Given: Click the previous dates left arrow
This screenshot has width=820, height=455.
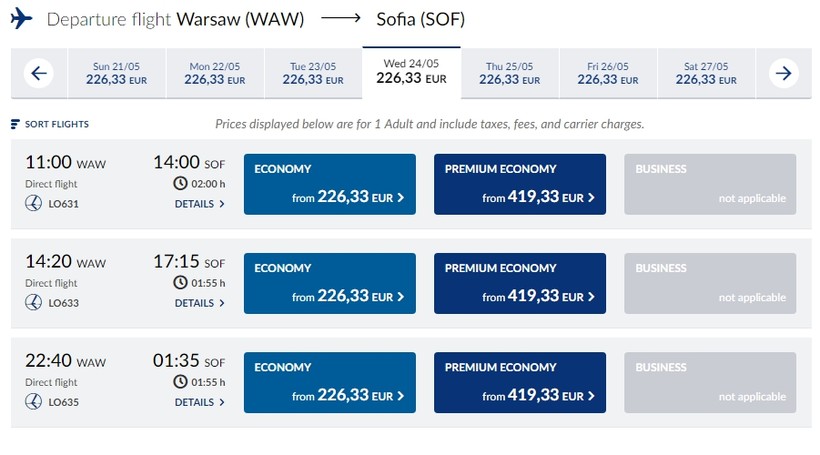Looking at the screenshot, I should (x=39, y=73).
